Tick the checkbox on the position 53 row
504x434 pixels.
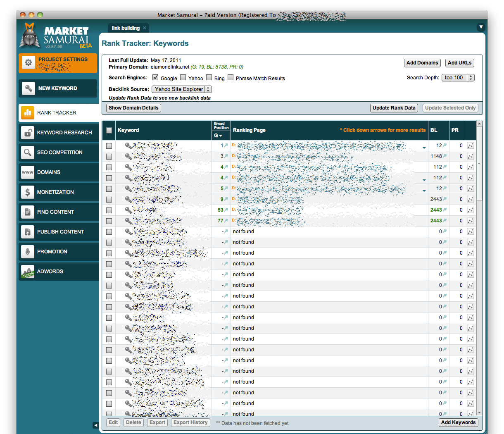[109, 210]
